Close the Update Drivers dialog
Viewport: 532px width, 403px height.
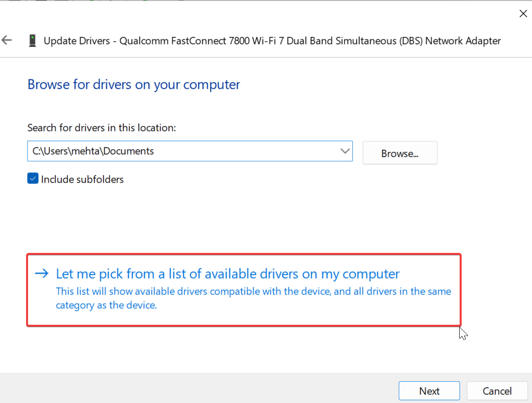[523, 14]
